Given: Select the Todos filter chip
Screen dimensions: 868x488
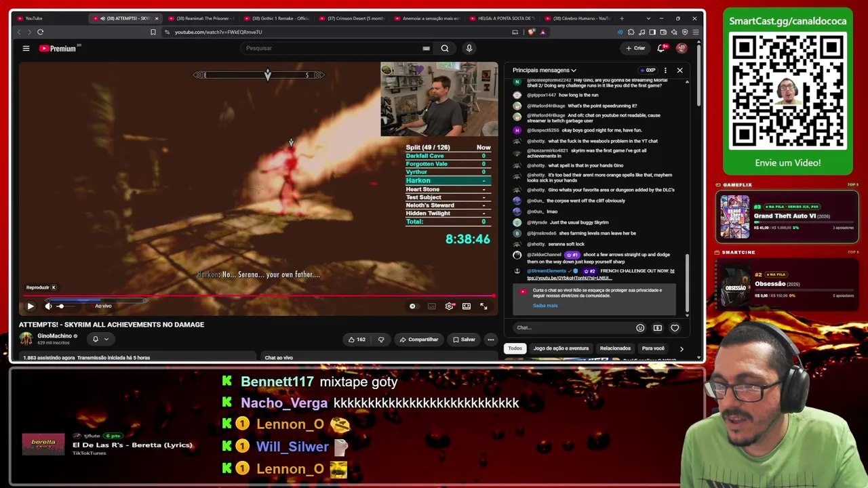Looking at the screenshot, I should [515, 348].
